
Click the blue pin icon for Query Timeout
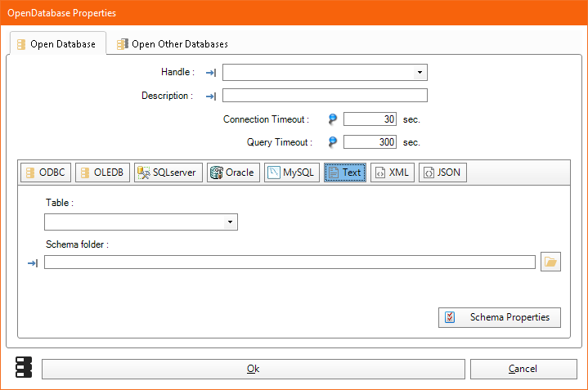coord(332,142)
